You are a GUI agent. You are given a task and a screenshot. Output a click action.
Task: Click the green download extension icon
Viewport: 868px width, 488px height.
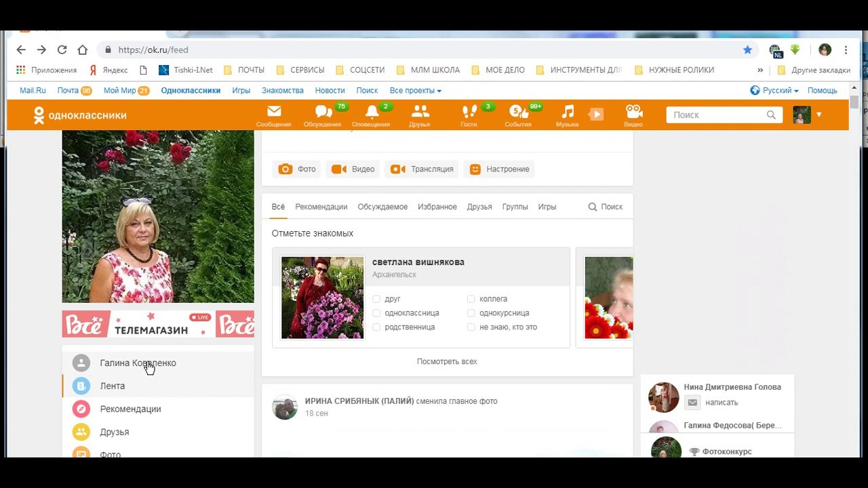tap(795, 49)
